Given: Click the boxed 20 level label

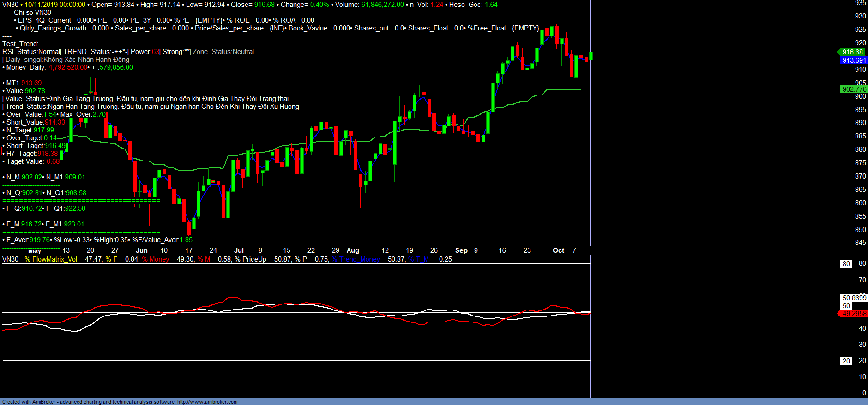Looking at the screenshot, I should point(846,361).
